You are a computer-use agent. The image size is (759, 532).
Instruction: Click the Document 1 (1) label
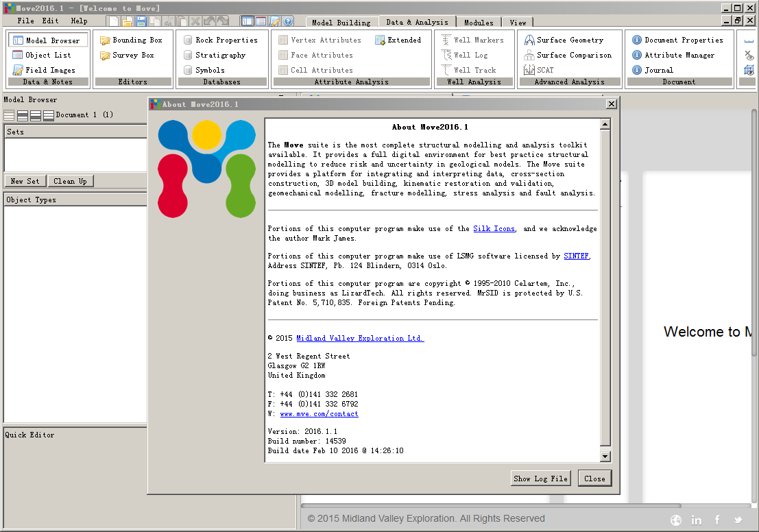tap(84, 114)
